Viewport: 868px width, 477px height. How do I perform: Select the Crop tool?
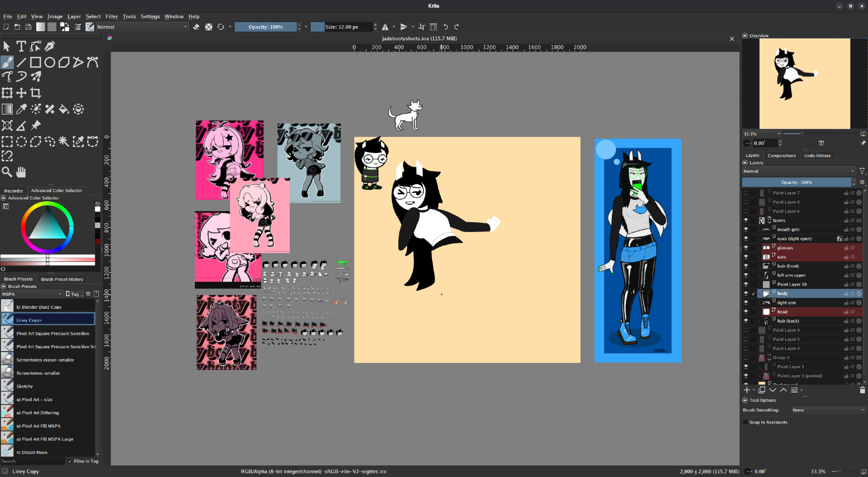pyautogui.click(x=36, y=93)
